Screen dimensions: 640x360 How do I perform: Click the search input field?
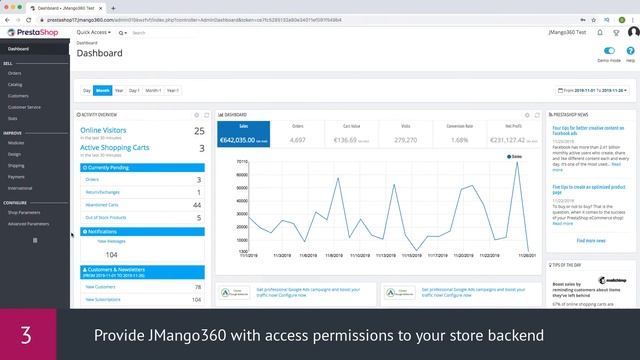(x=163, y=33)
